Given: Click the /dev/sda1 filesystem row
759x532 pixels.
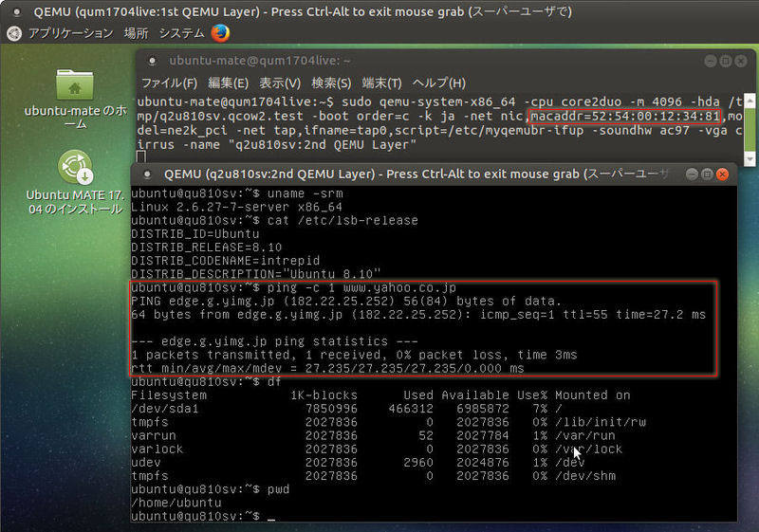Looking at the screenshot, I should 346,409.
